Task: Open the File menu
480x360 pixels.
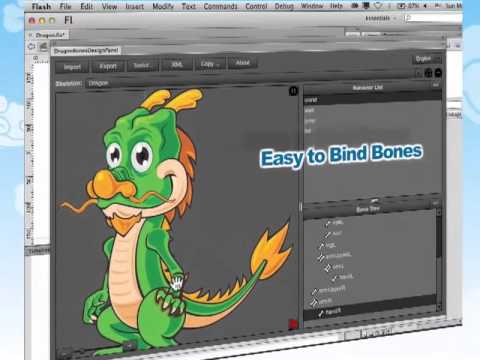Action: pos(65,6)
